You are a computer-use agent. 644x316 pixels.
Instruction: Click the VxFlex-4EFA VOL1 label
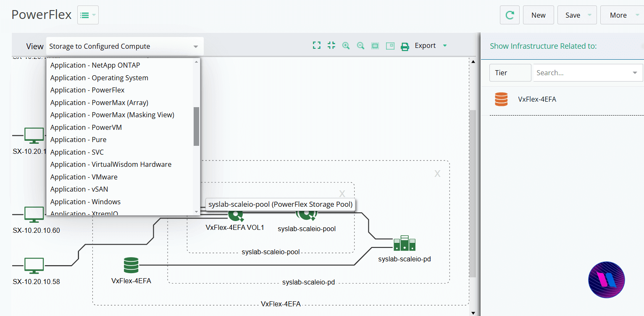pyautogui.click(x=235, y=227)
